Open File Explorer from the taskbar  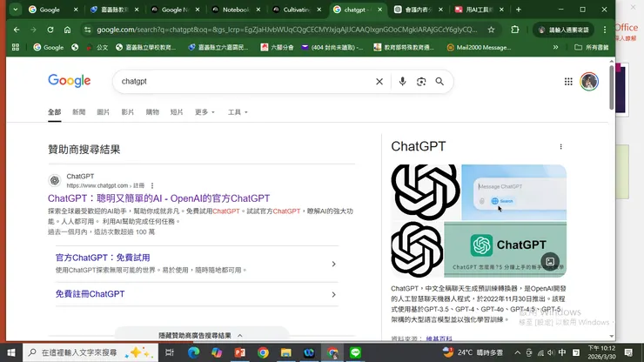point(285,352)
